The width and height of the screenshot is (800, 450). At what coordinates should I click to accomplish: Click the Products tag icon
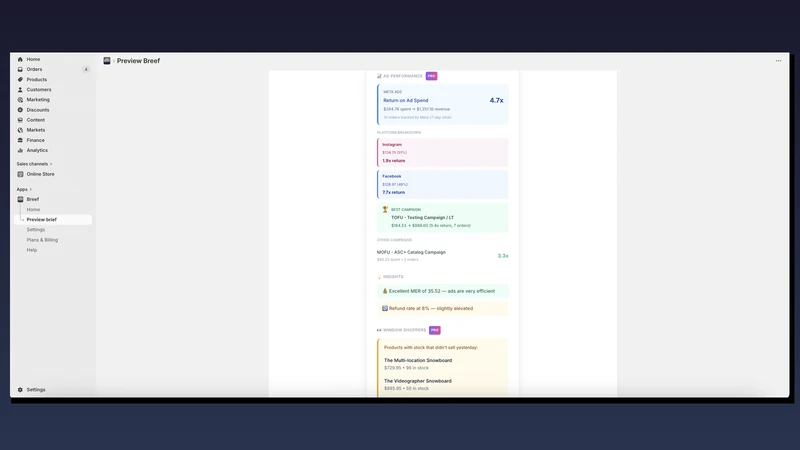click(x=20, y=80)
